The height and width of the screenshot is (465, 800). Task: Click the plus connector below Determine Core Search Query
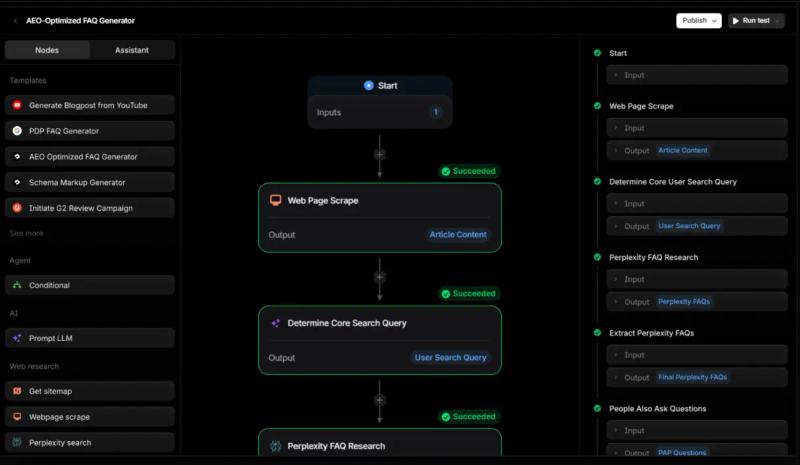point(380,400)
